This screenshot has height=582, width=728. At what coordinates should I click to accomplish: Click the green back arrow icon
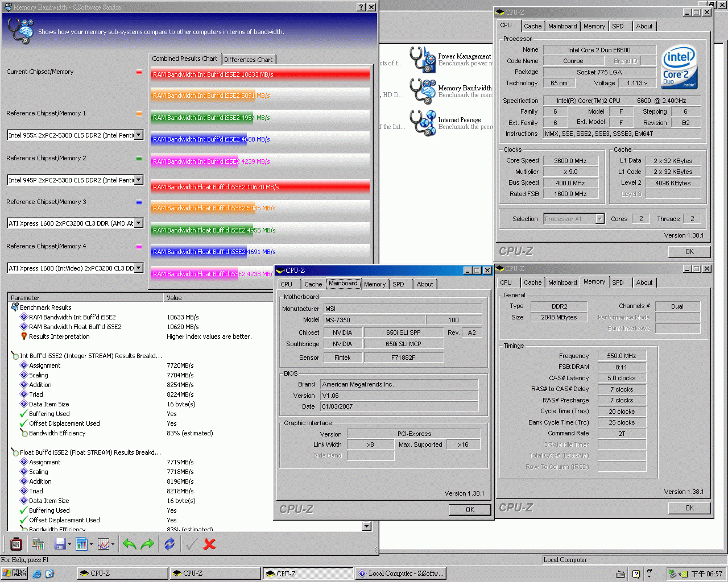(130, 544)
